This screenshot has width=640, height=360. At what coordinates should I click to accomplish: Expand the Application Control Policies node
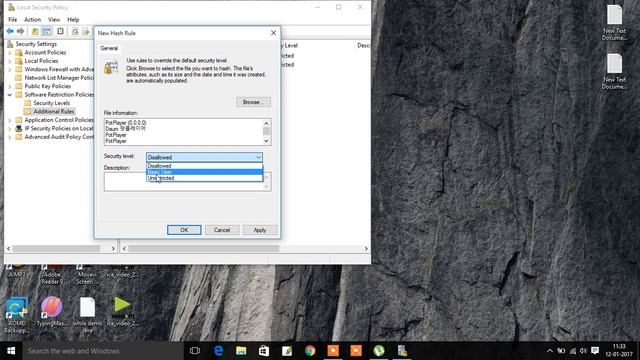click(9, 120)
